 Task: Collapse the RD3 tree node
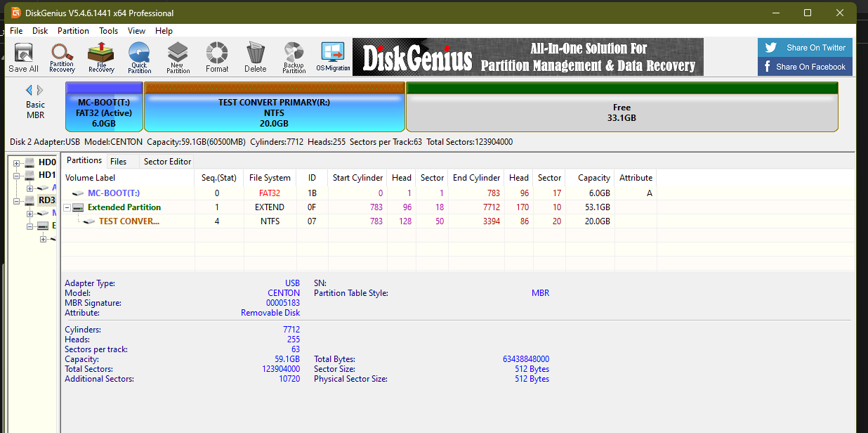[17, 201]
